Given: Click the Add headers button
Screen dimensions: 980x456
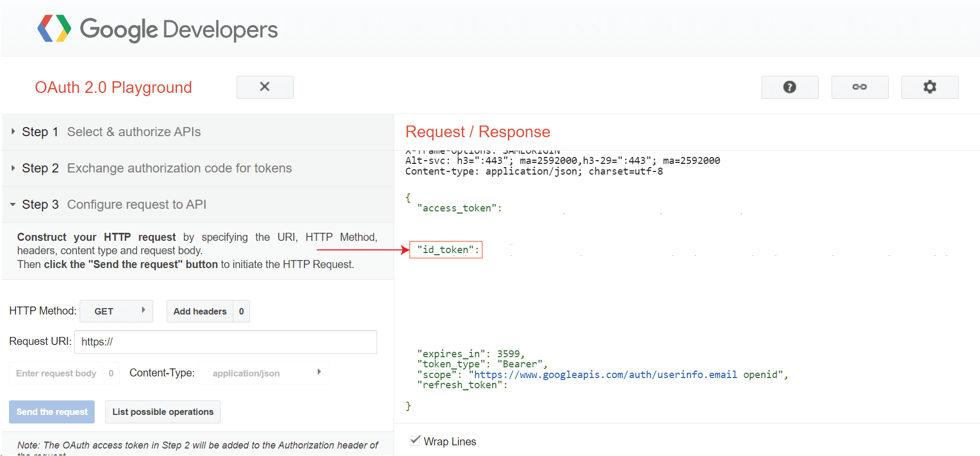Looking at the screenshot, I should pos(200,311).
